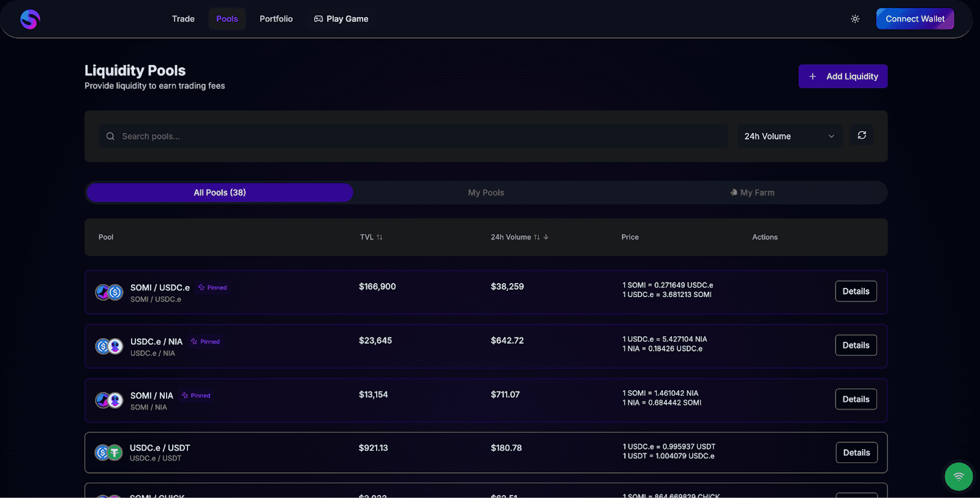
Task: Click the plus icon in Add Liquidity
Action: tap(813, 77)
